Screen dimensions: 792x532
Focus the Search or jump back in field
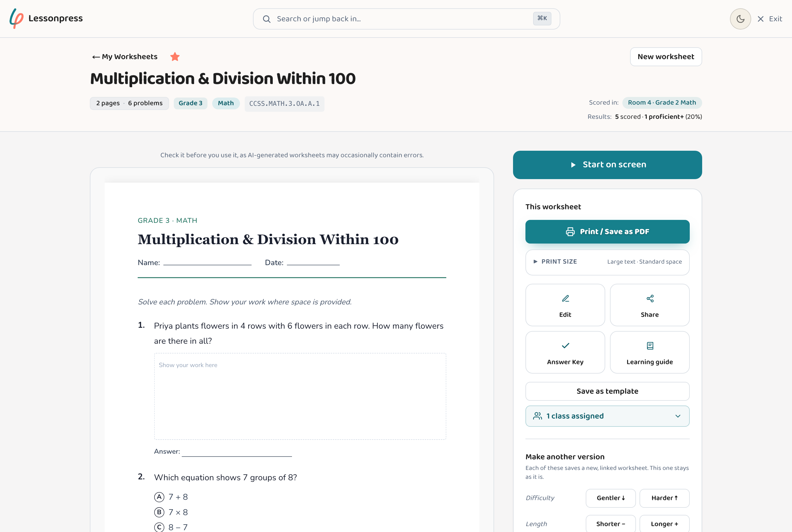pyautogui.click(x=406, y=19)
